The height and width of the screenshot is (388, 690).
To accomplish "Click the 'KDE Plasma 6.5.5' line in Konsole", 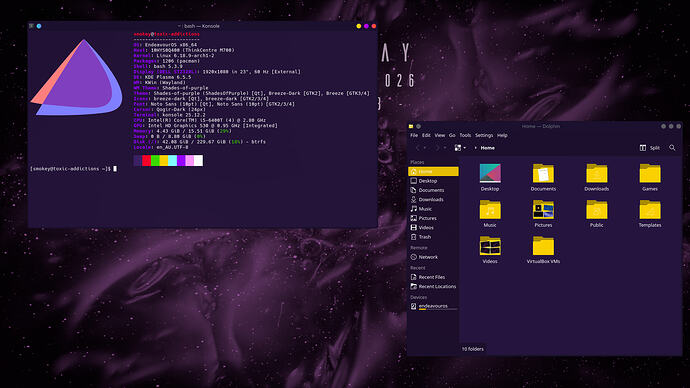I will pyautogui.click(x=162, y=77).
